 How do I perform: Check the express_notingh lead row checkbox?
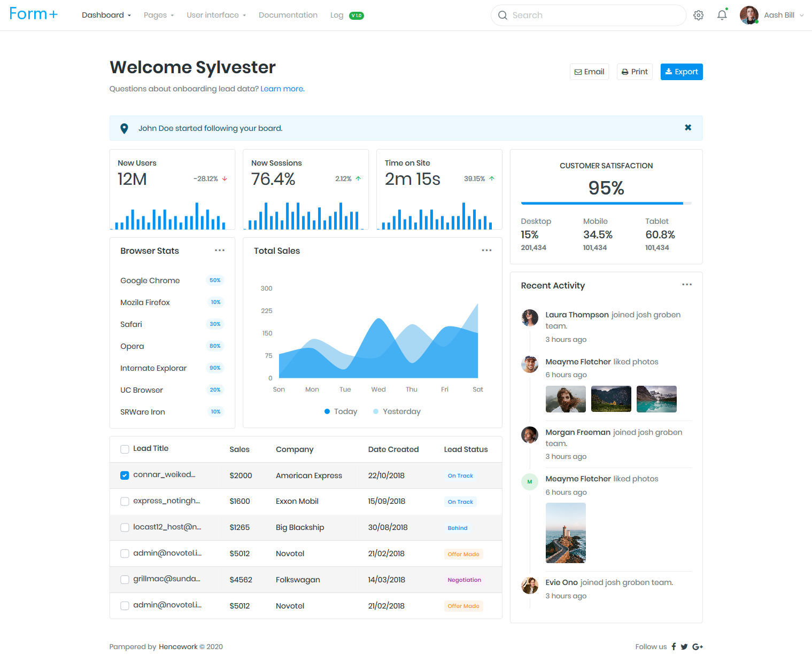tap(125, 502)
